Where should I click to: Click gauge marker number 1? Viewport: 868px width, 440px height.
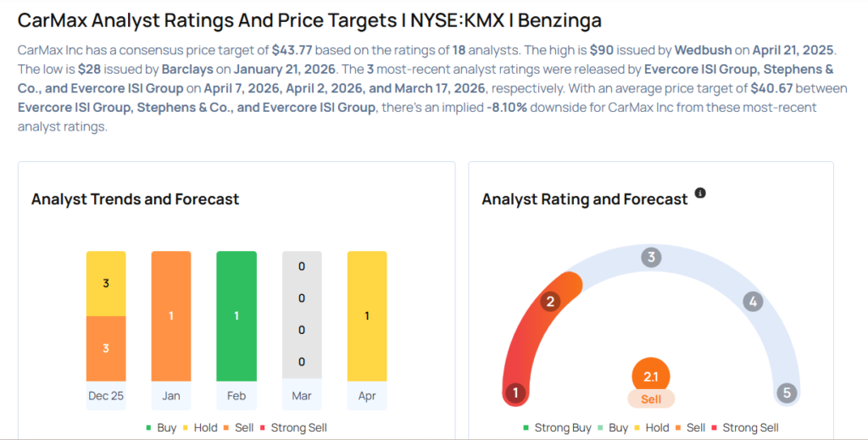pyautogui.click(x=514, y=393)
